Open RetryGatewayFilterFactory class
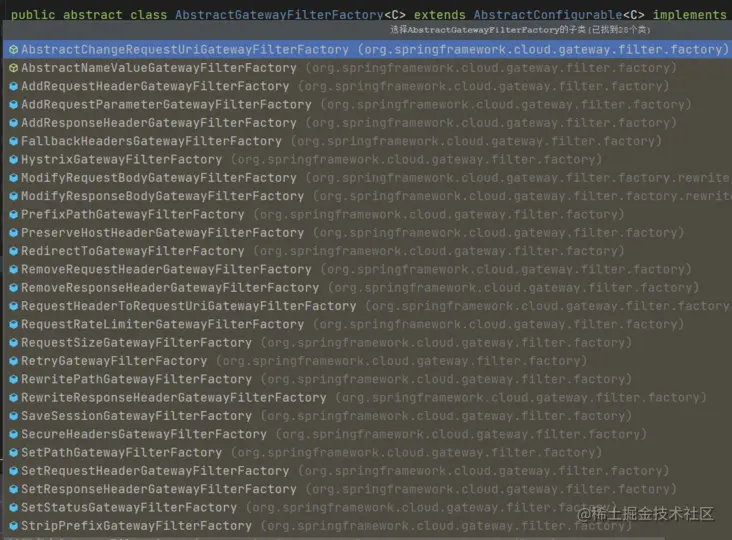 click(x=367, y=361)
